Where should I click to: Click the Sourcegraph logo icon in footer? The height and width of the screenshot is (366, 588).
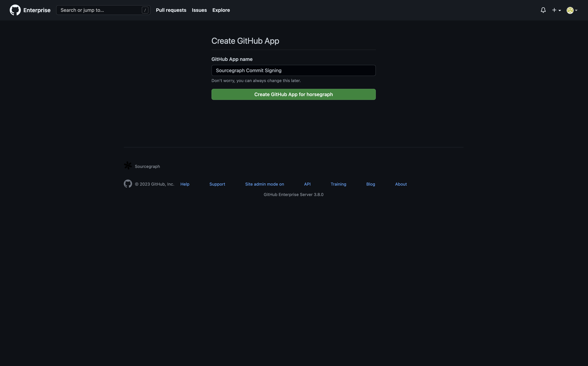point(128,166)
